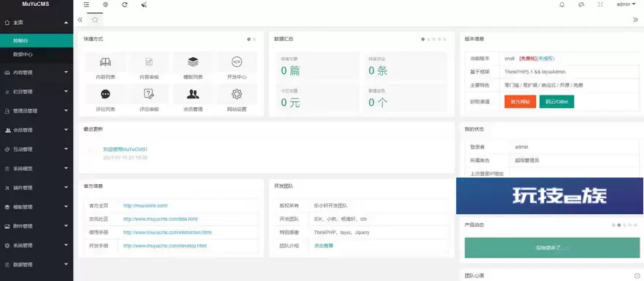644x281 pixels.
Task: Open the website front-end globe icon
Action: click(106, 4)
